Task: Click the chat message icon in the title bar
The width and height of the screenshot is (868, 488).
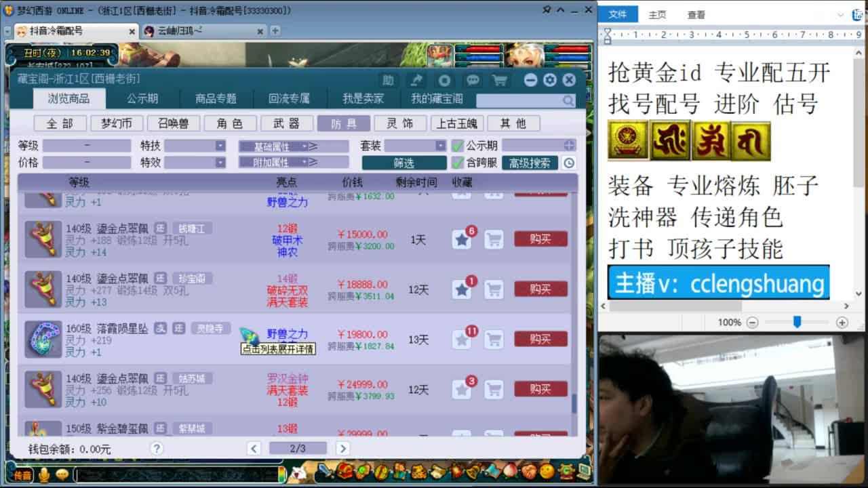Action: pos(473,79)
